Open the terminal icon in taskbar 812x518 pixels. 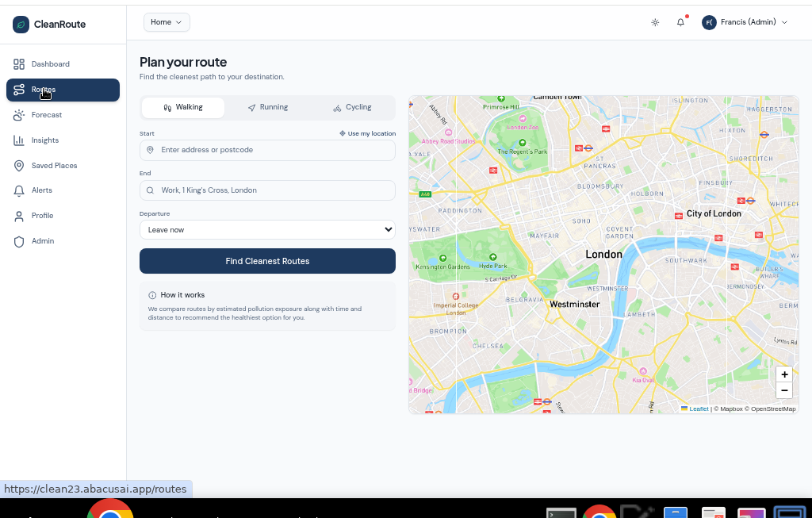click(561, 513)
